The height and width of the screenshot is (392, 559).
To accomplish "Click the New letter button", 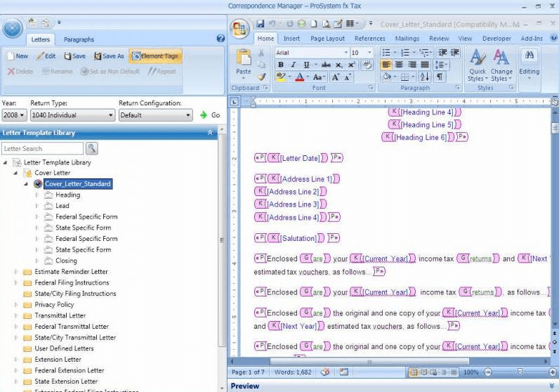I will (x=18, y=56).
